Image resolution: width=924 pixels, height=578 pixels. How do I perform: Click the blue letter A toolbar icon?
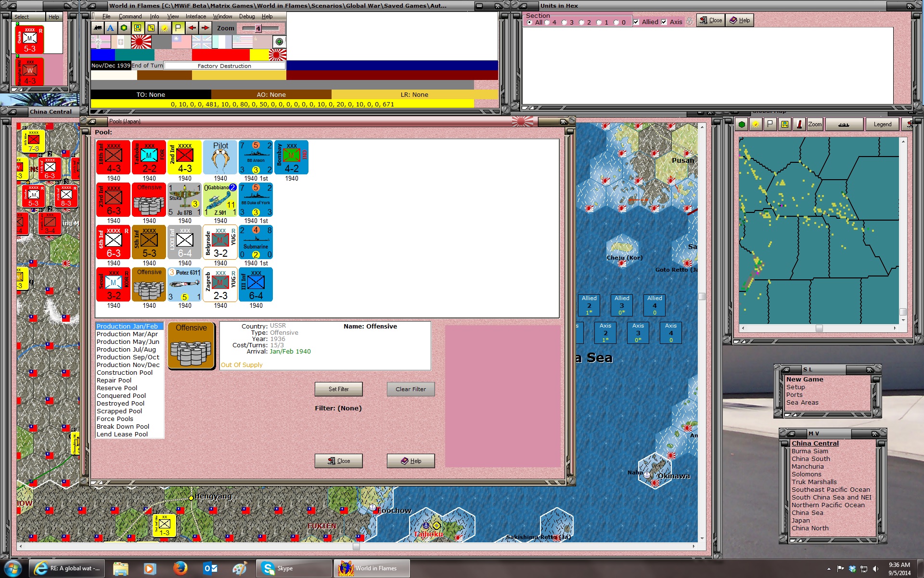111,28
